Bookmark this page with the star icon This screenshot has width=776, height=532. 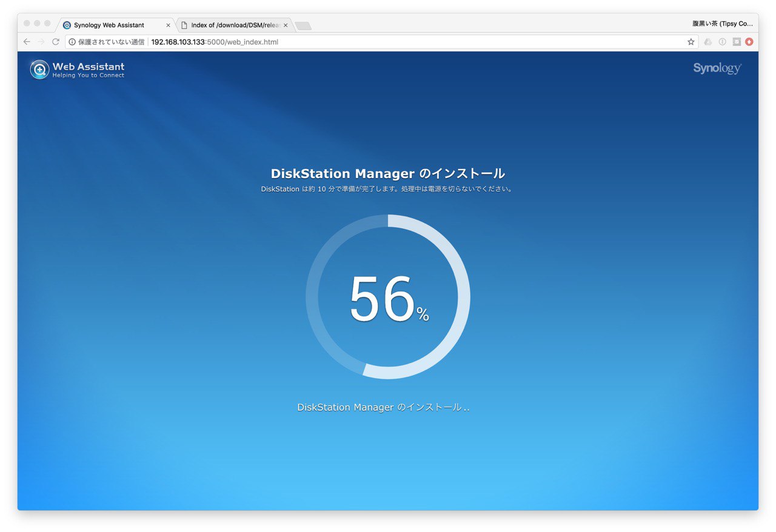[x=691, y=42]
